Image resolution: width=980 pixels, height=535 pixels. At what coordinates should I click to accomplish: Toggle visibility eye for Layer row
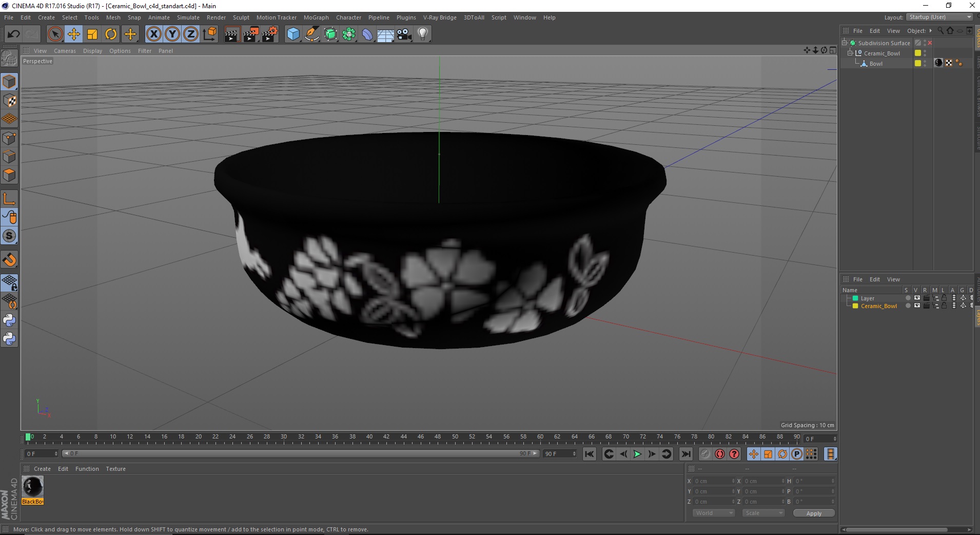coord(917,298)
